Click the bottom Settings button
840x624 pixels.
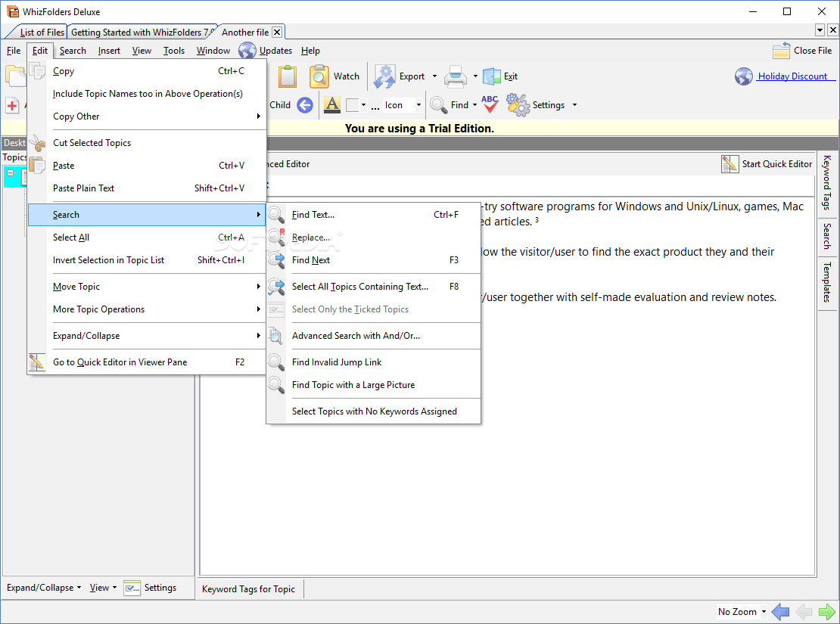(x=150, y=588)
